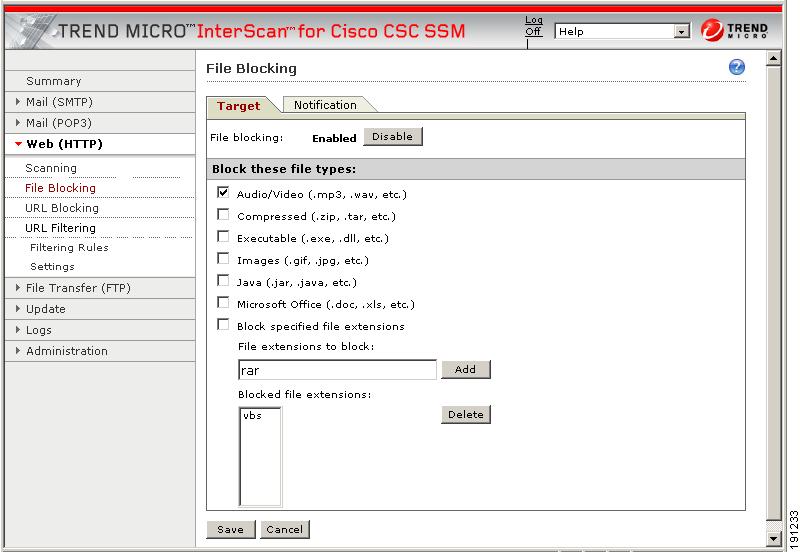Check the Executable (.exe, .dll) checkbox
800x552 pixels.
pos(223,236)
